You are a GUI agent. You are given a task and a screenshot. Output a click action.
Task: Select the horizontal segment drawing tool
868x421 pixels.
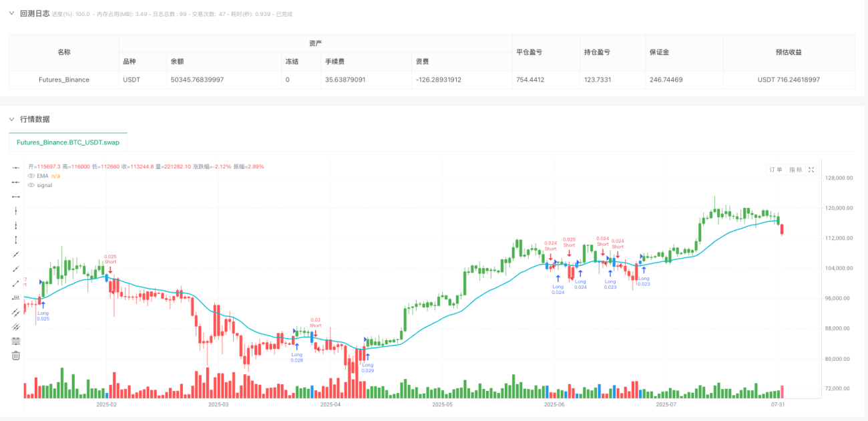point(16,196)
